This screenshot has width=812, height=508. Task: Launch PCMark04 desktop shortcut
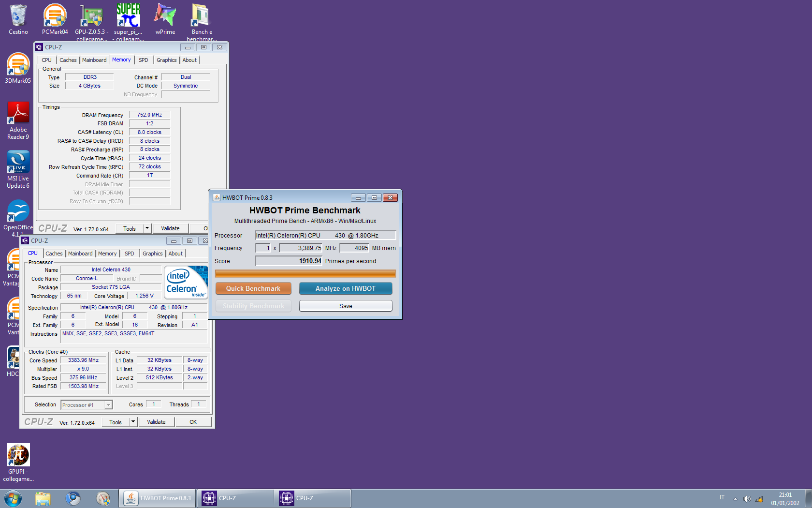point(55,19)
